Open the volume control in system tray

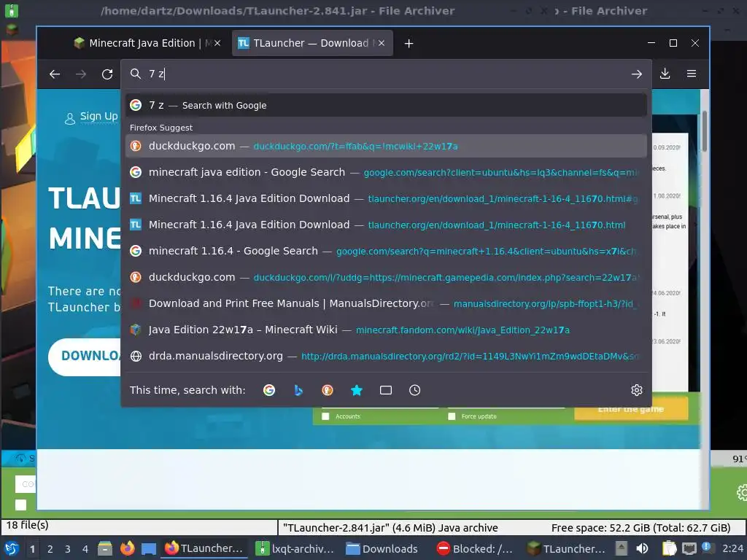coord(642,548)
